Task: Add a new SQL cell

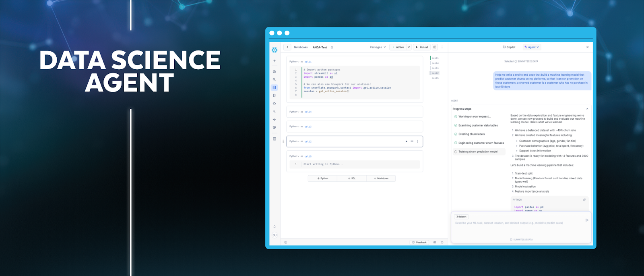Action: (352, 178)
